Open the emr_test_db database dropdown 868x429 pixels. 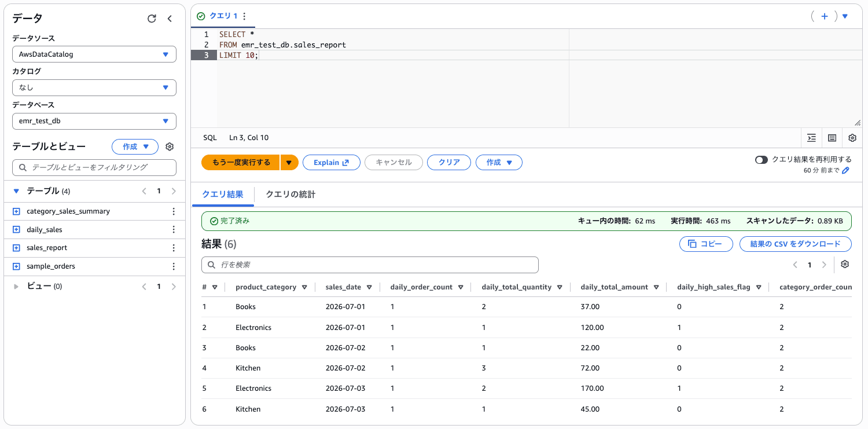coord(94,122)
